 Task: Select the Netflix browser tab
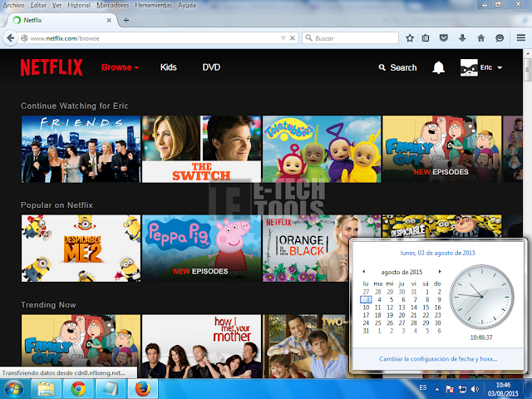pyautogui.click(x=61, y=20)
